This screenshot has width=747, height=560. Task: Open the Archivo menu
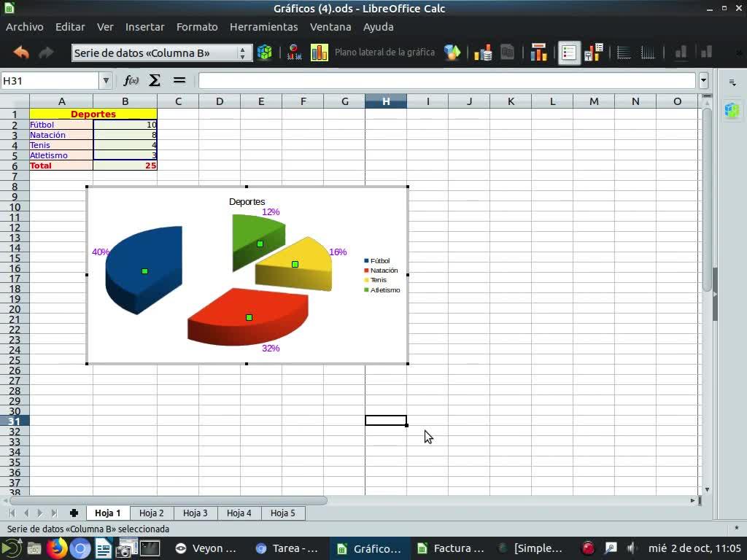24,27
